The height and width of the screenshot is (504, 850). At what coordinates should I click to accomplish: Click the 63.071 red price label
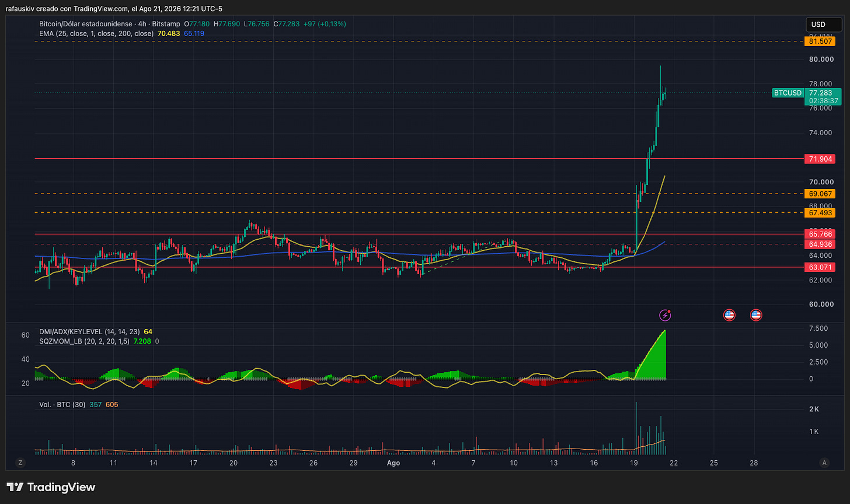click(819, 267)
